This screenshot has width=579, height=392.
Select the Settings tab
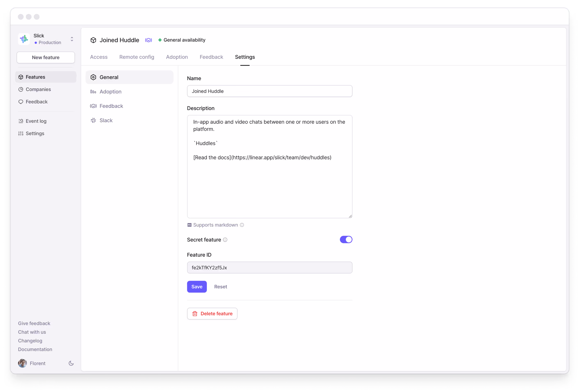(245, 57)
